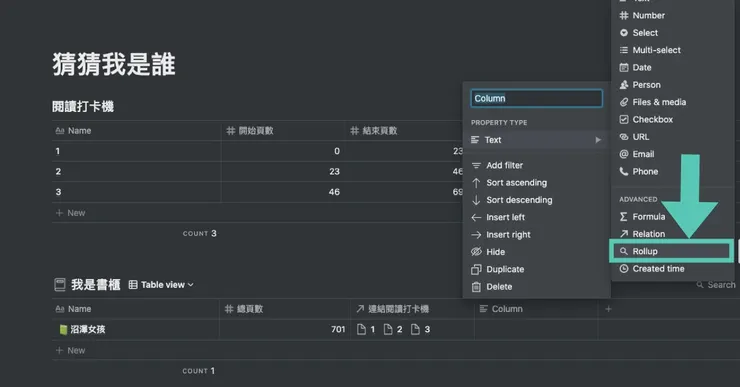
Task: Delete the column
Action: click(x=536, y=286)
